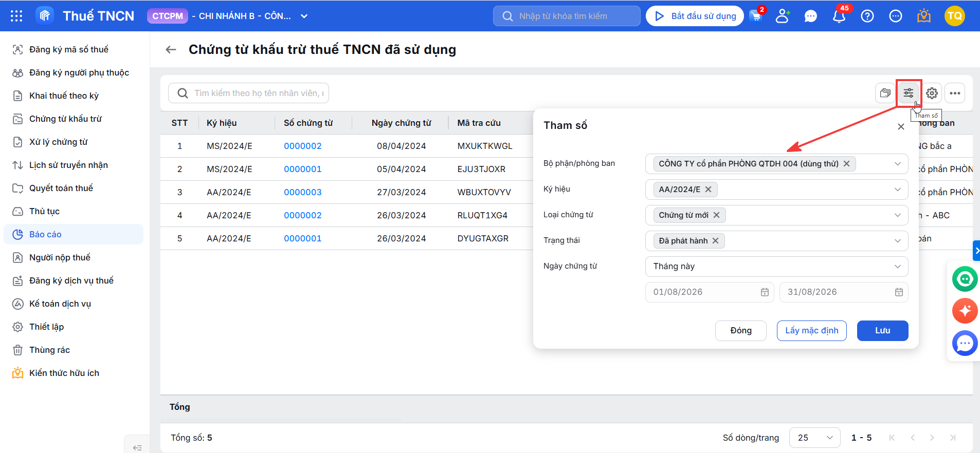Expand the Loại chứng từ dropdown

pyautogui.click(x=898, y=215)
